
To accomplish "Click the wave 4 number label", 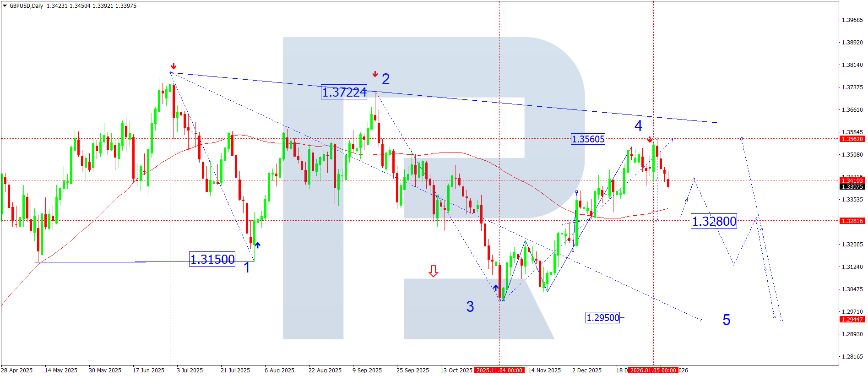I will [x=638, y=125].
